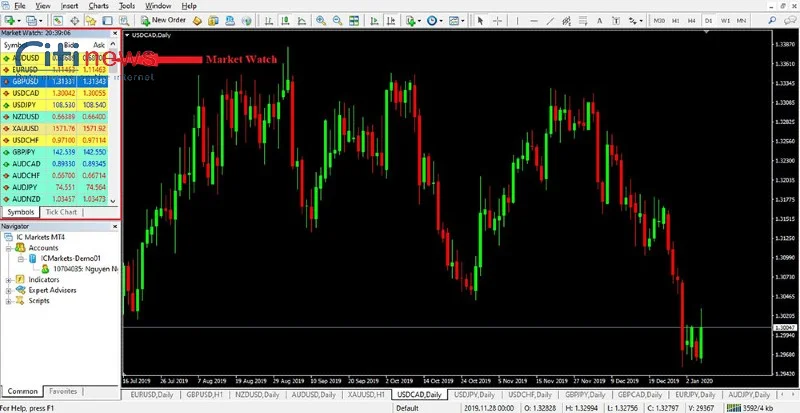
Task: Select the Crosshair tool
Action: tap(497, 20)
